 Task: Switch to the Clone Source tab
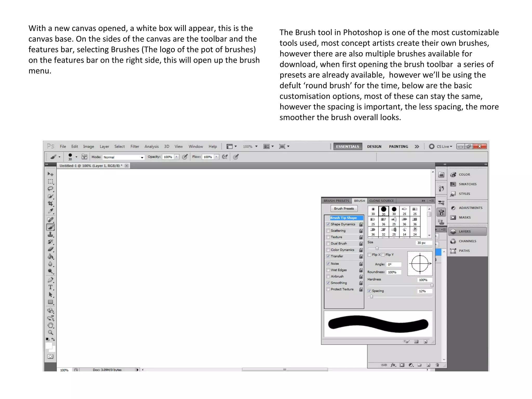pyautogui.click(x=382, y=201)
